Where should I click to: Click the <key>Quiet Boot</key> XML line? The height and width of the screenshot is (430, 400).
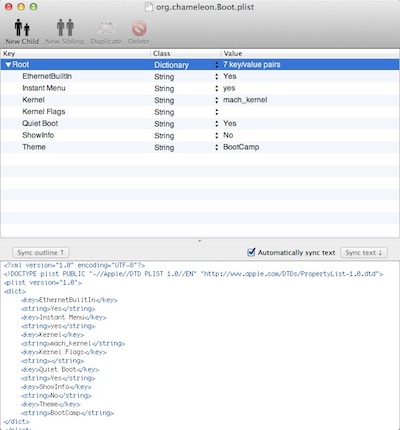(60, 369)
